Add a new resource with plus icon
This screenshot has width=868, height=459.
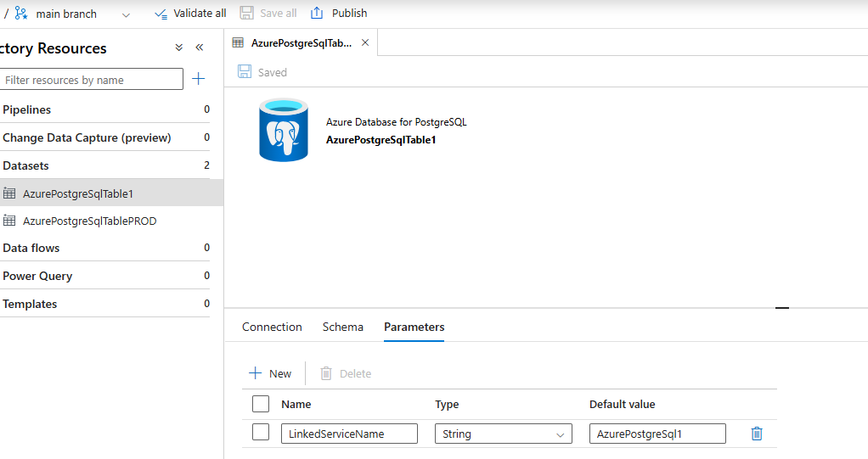[198, 79]
